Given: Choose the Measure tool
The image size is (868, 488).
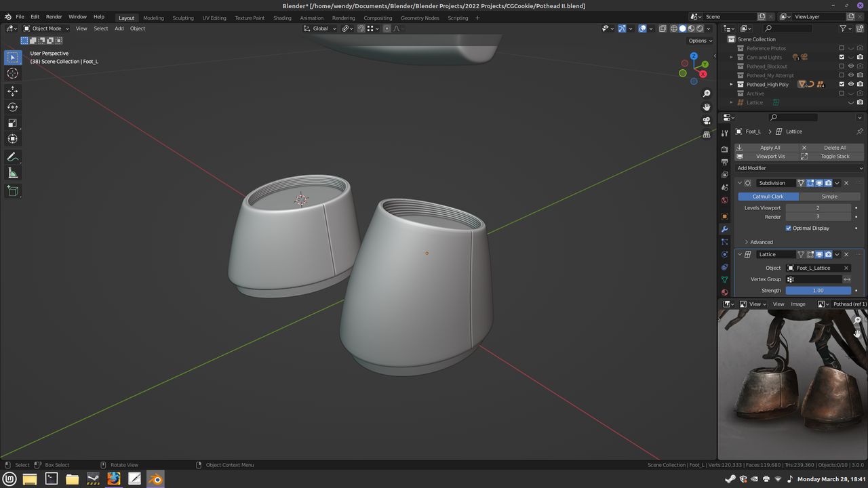Looking at the screenshot, I should [12, 174].
